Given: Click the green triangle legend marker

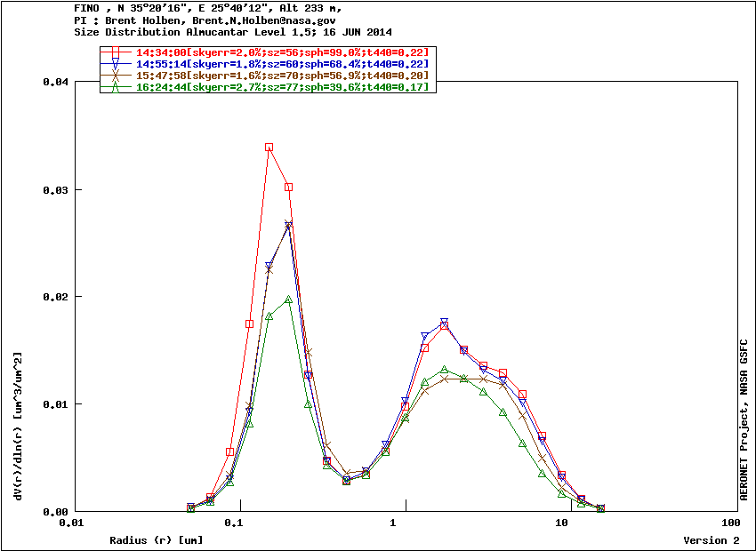Looking at the screenshot, I should (x=116, y=87).
